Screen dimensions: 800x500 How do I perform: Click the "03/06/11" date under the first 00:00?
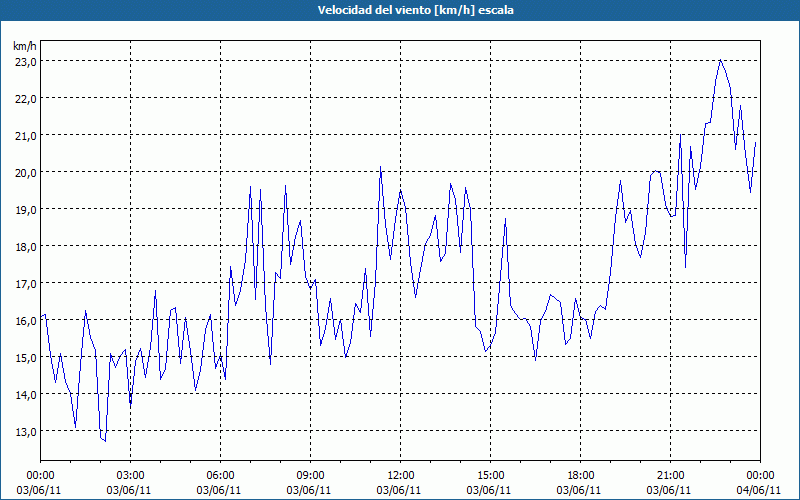(39, 490)
